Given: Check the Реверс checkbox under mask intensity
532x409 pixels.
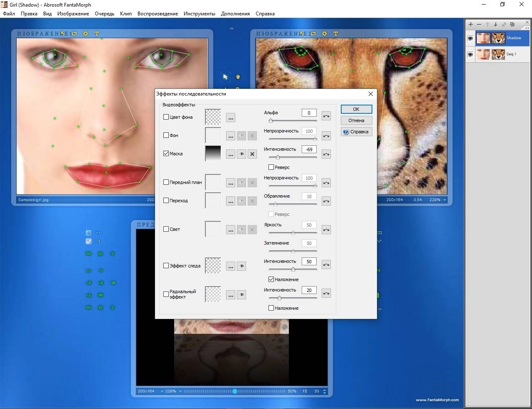Looking at the screenshot, I should click(271, 167).
